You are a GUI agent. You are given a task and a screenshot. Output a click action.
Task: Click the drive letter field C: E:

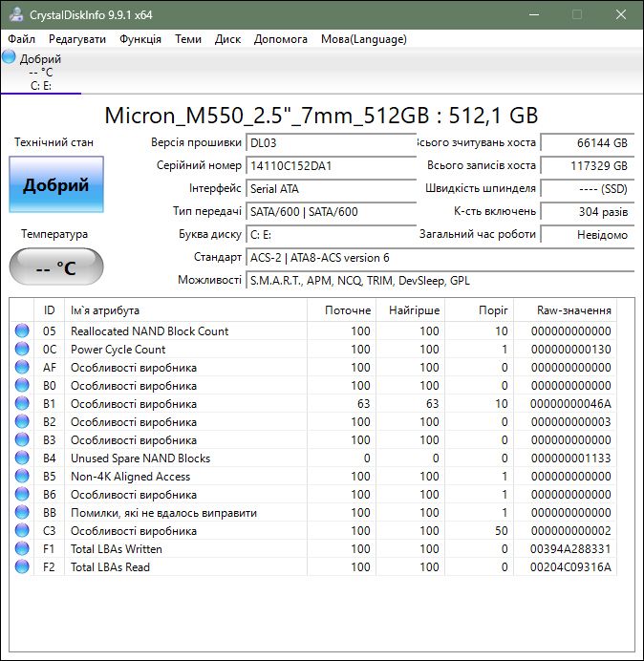[x=331, y=234]
